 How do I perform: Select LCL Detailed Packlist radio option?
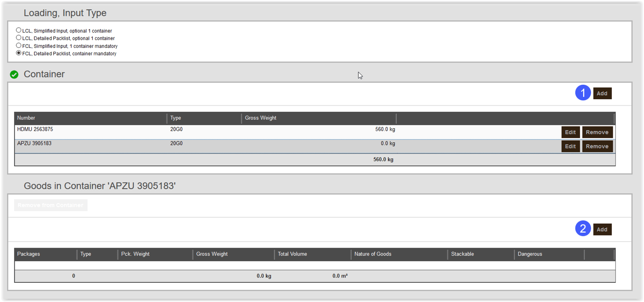click(x=19, y=38)
